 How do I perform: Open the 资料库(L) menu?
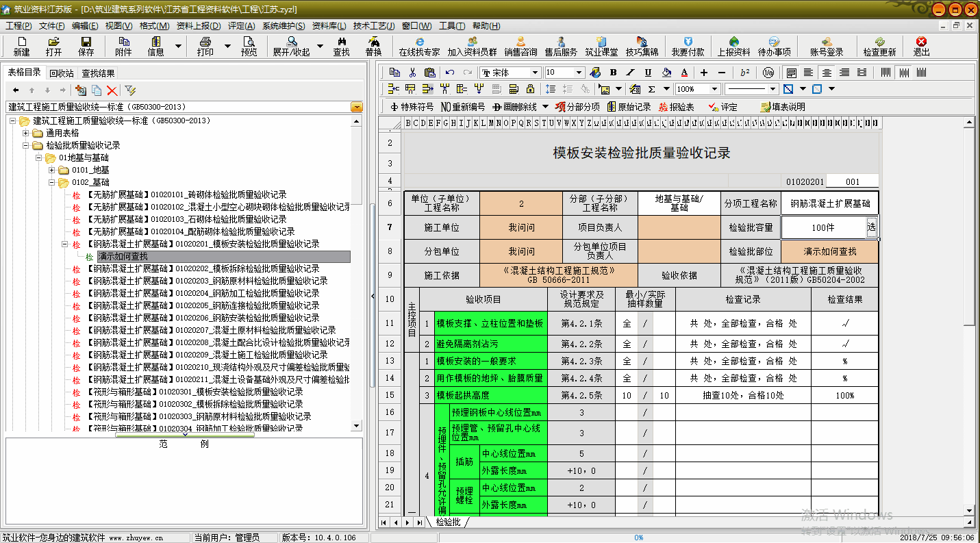click(329, 26)
